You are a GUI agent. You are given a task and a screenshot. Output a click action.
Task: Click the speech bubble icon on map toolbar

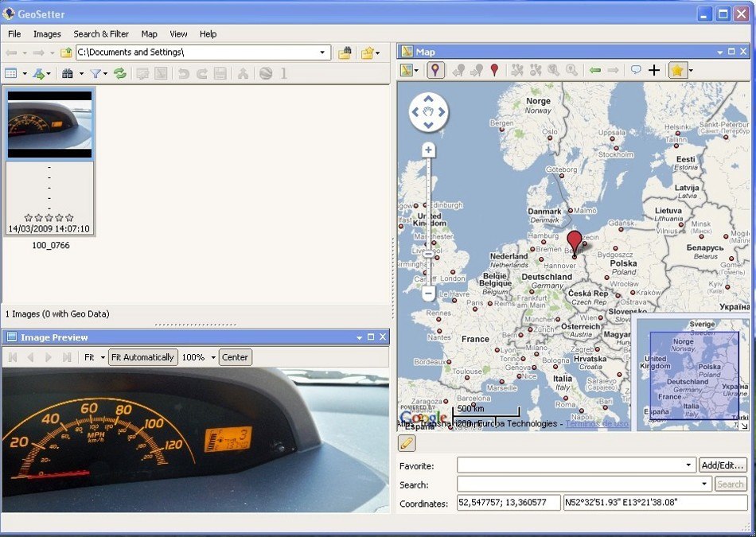(x=636, y=70)
